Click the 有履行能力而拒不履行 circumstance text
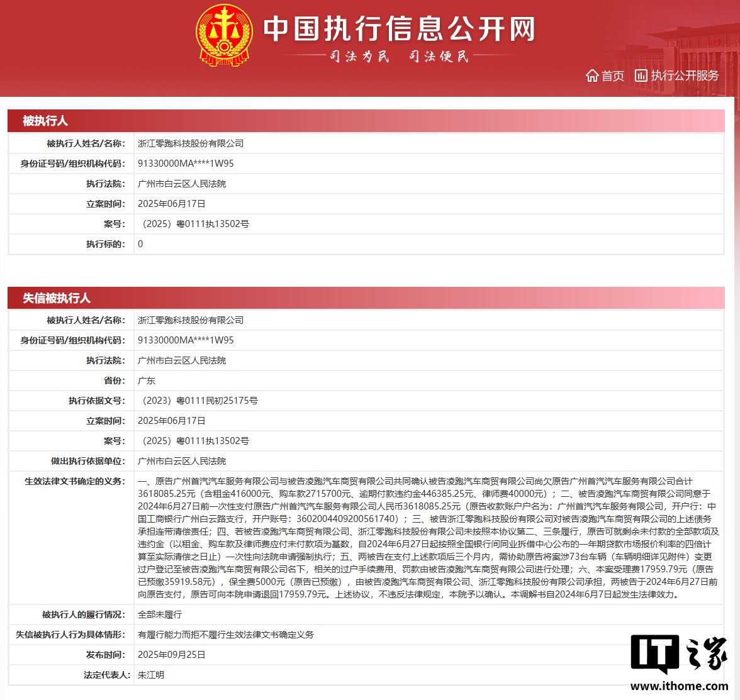Screen dimensions: 740x700 (x=226, y=635)
